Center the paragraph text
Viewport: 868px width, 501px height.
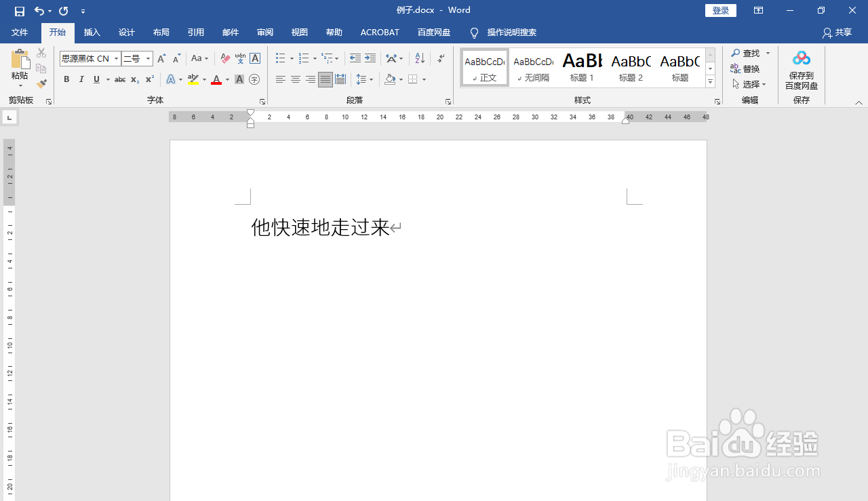296,80
